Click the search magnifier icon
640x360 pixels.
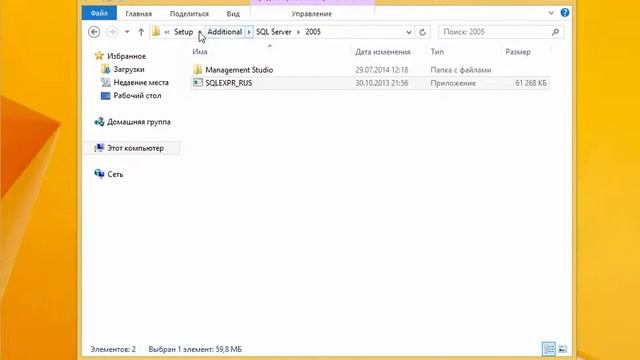point(555,32)
